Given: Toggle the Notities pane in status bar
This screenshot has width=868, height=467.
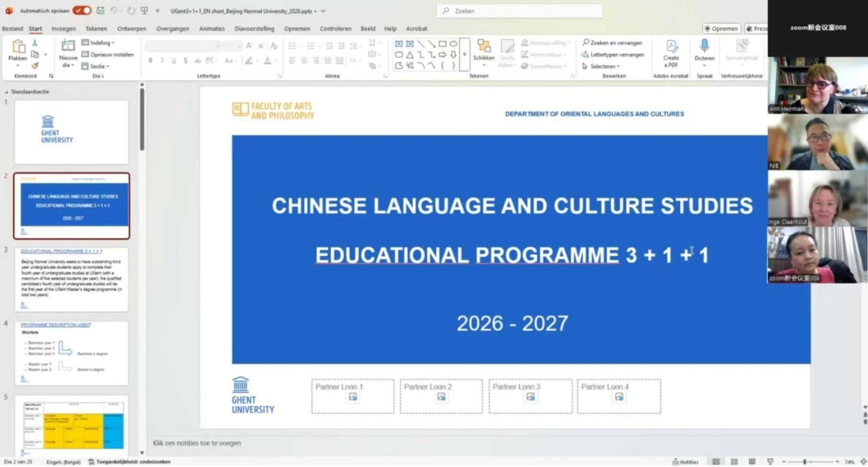Looking at the screenshot, I should click(x=685, y=461).
